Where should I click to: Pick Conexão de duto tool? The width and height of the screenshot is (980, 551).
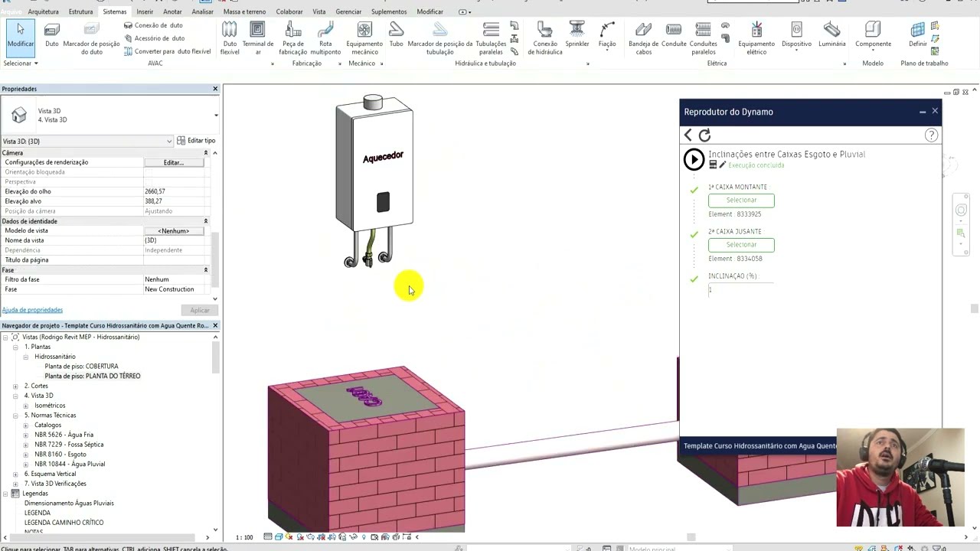point(153,25)
